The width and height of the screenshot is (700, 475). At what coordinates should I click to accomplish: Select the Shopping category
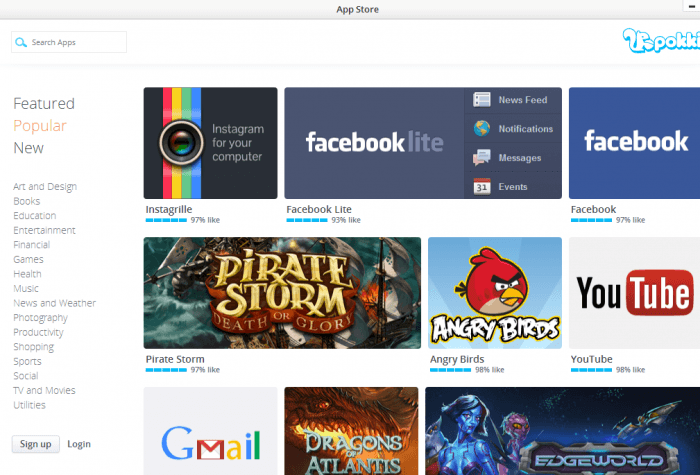coord(33,347)
